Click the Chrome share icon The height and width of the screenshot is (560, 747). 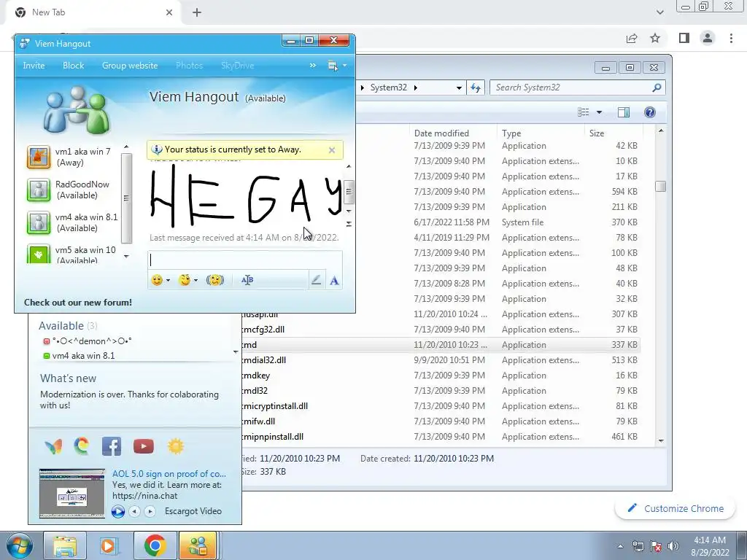tap(632, 38)
